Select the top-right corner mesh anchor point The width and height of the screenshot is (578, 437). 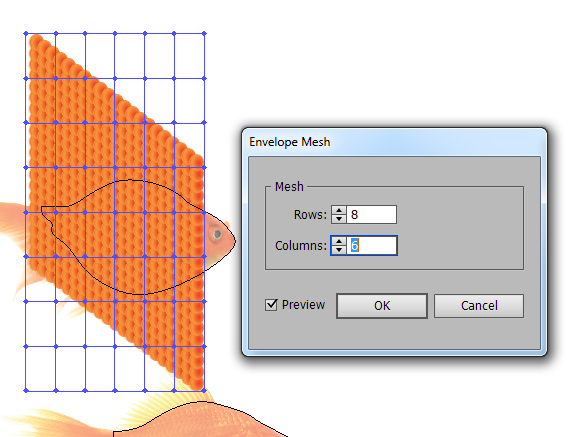click(x=205, y=34)
